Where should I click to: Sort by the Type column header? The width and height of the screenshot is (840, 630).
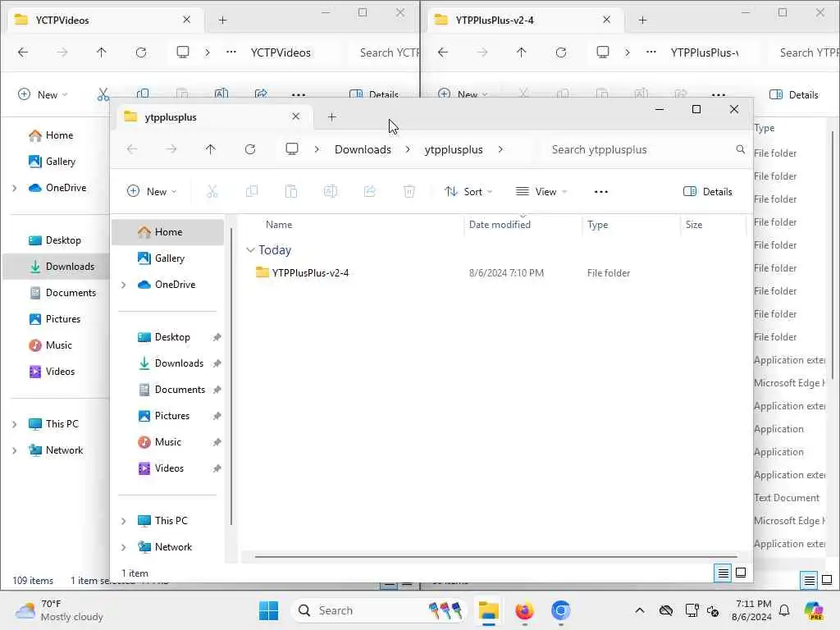[597, 225]
